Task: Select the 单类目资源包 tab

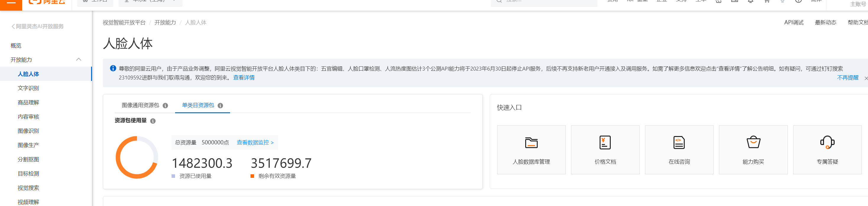Action: click(198, 105)
